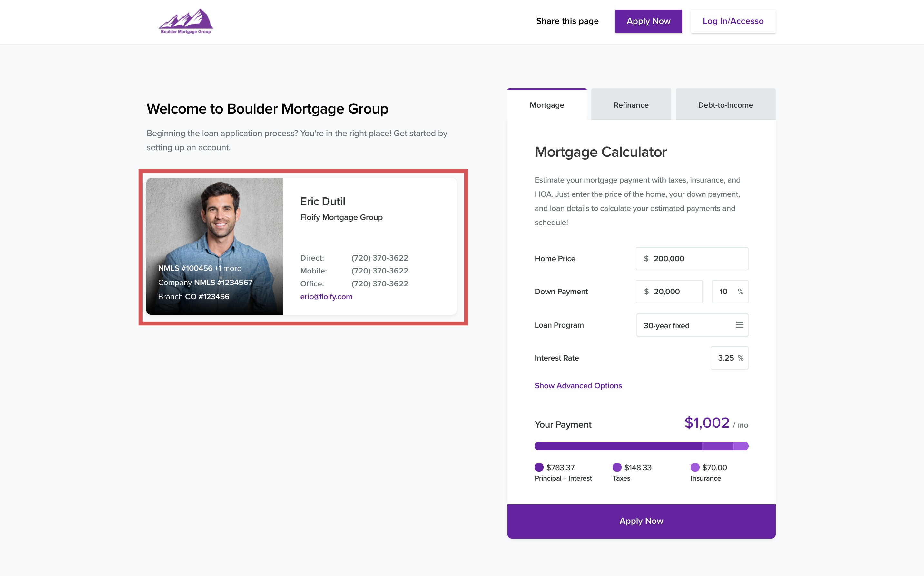
Task: Click the Interest Rate field
Action: click(726, 358)
